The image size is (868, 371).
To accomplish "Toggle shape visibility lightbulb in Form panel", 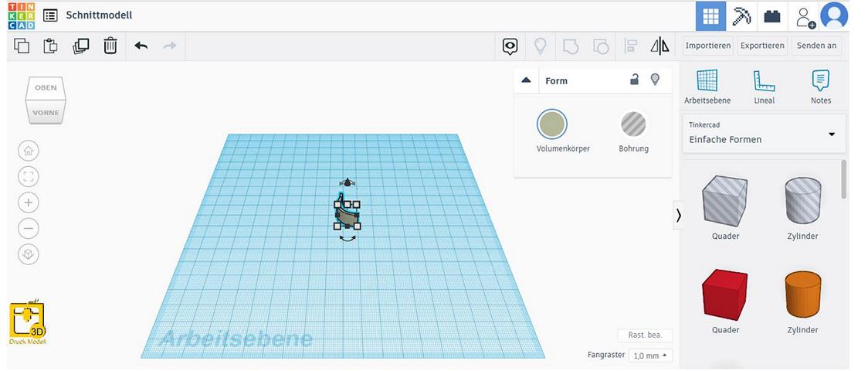I will pyautogui.click(x=655, y=80).
